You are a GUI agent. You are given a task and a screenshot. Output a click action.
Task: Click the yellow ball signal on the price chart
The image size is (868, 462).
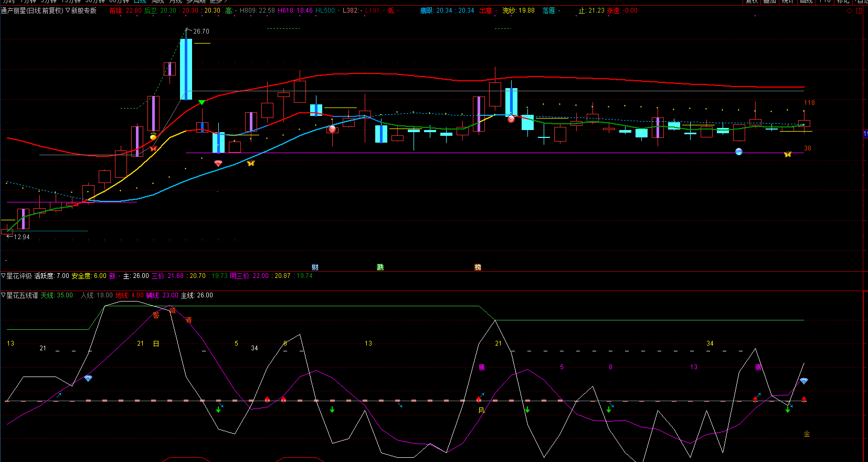point(153,137)
